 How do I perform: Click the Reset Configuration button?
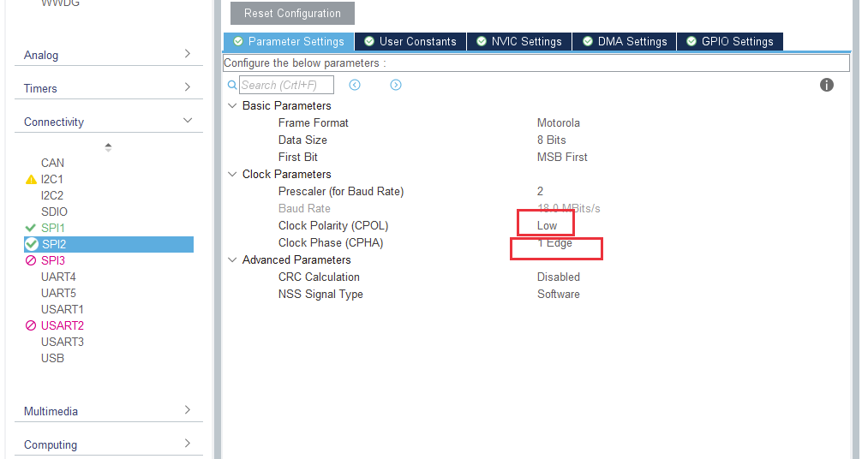[292, 13]
